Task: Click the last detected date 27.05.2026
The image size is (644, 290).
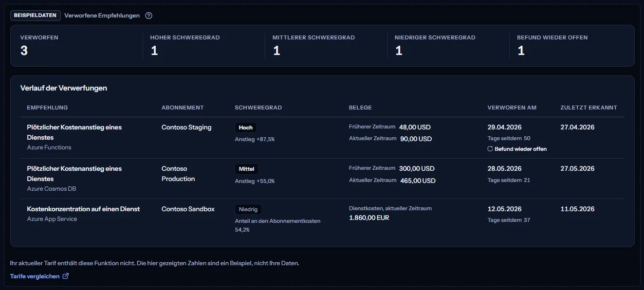Action: (577, 169)
